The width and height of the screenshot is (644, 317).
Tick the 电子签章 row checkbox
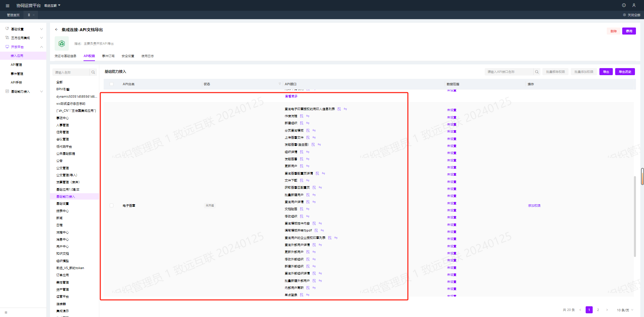coord(111,205)
